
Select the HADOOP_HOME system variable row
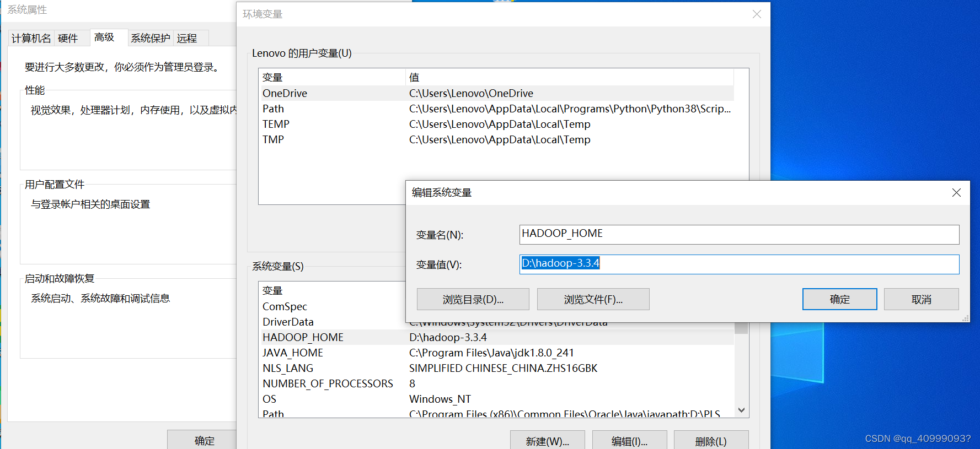tap(496, 337)
